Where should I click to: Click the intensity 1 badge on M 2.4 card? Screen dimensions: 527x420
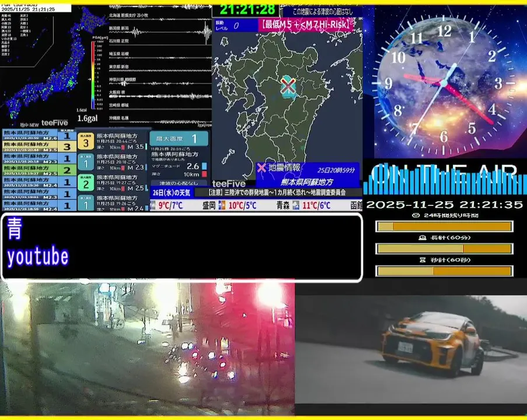[x=86, y=203]
